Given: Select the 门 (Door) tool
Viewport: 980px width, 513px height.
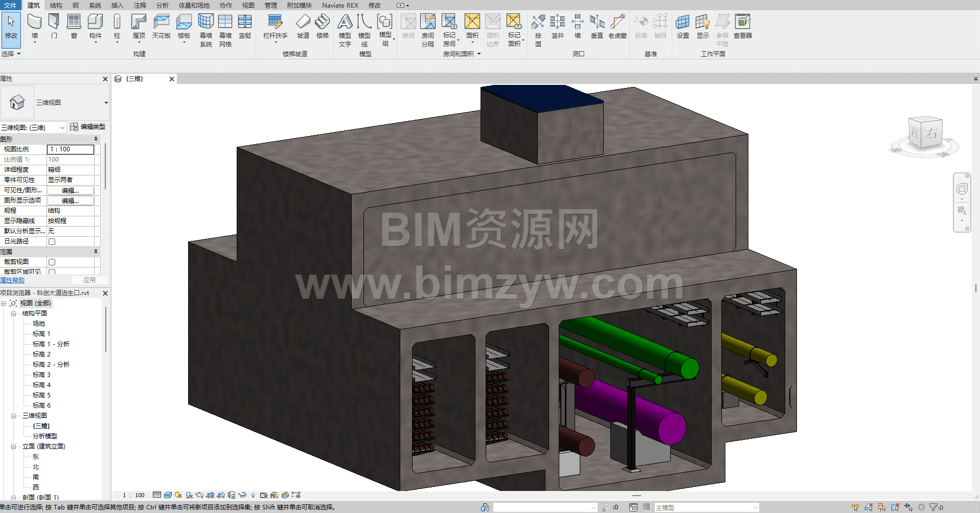Looking at the screenshot, I should coord(54,27).
